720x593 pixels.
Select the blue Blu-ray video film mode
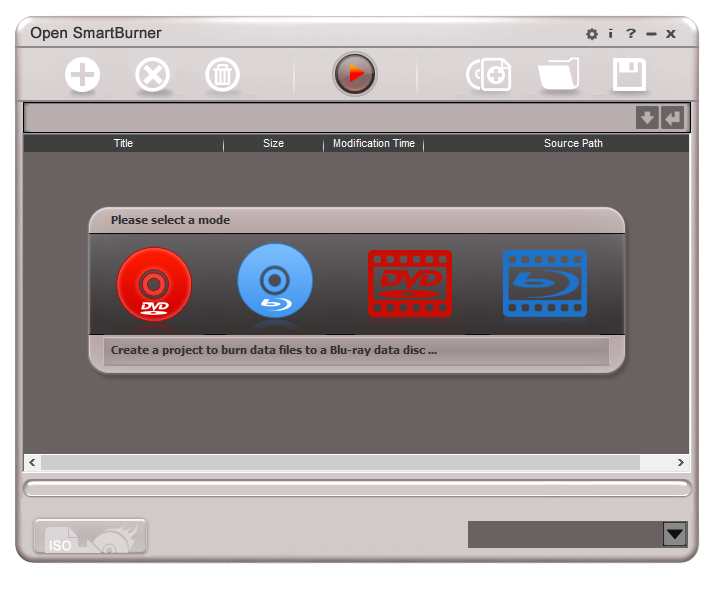545,283
